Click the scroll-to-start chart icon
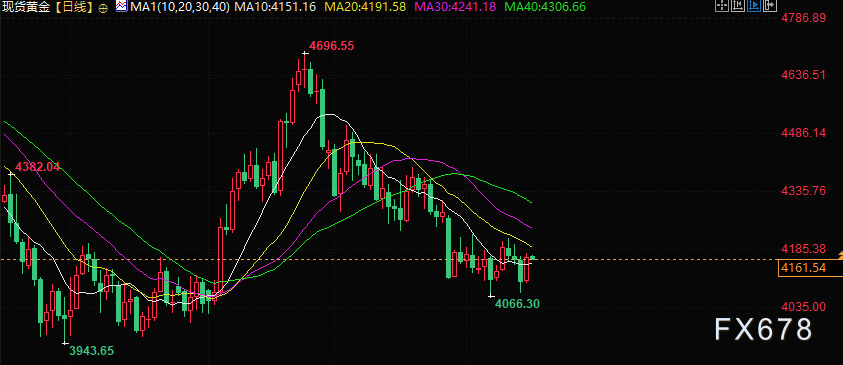843x365 pixels. [x=738, y=5]
